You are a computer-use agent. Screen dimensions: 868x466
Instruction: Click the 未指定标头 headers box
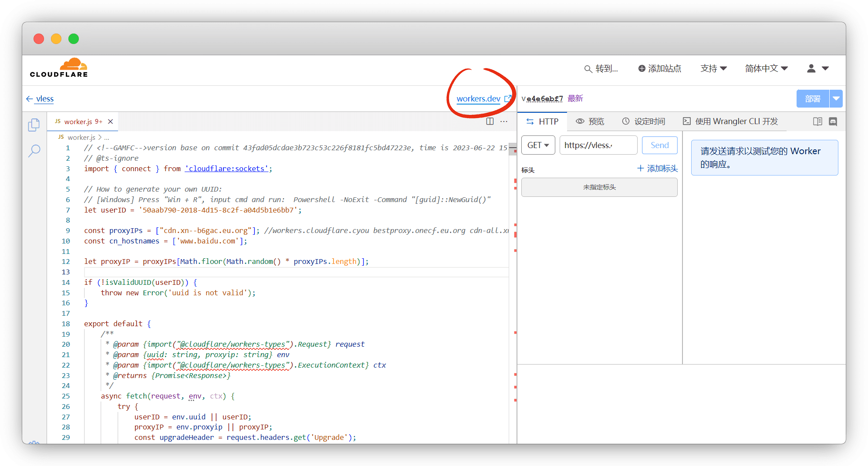tap(599, 187)
